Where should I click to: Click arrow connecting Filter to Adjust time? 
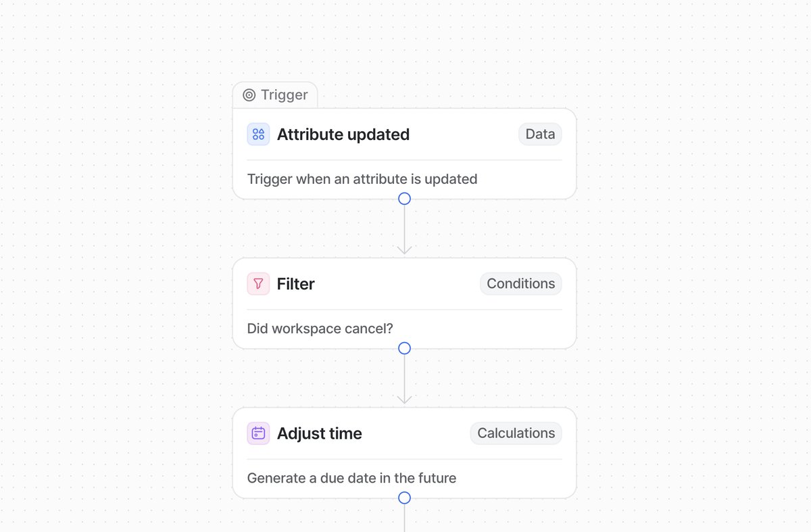(404, 379)
